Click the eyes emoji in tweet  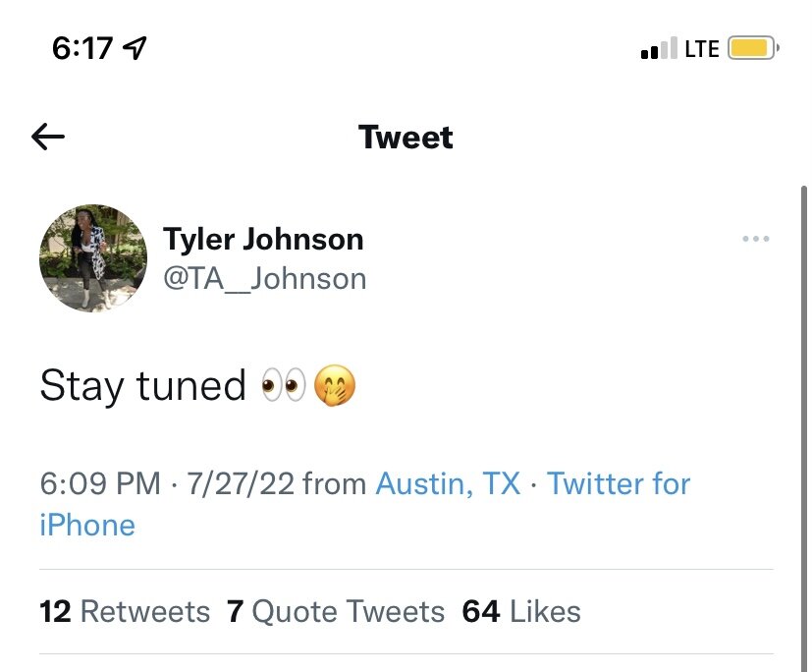tap(283, 386)
